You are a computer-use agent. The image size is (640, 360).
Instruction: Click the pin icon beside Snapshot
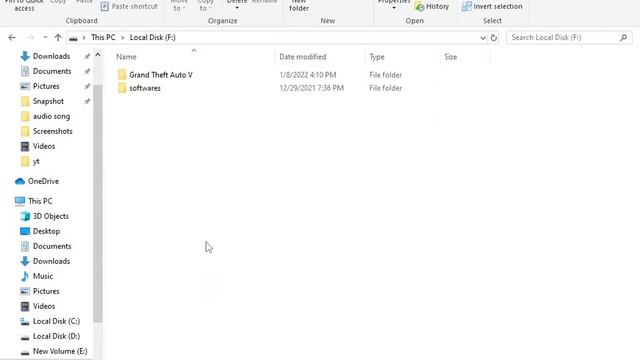click(x=87, y=101)
